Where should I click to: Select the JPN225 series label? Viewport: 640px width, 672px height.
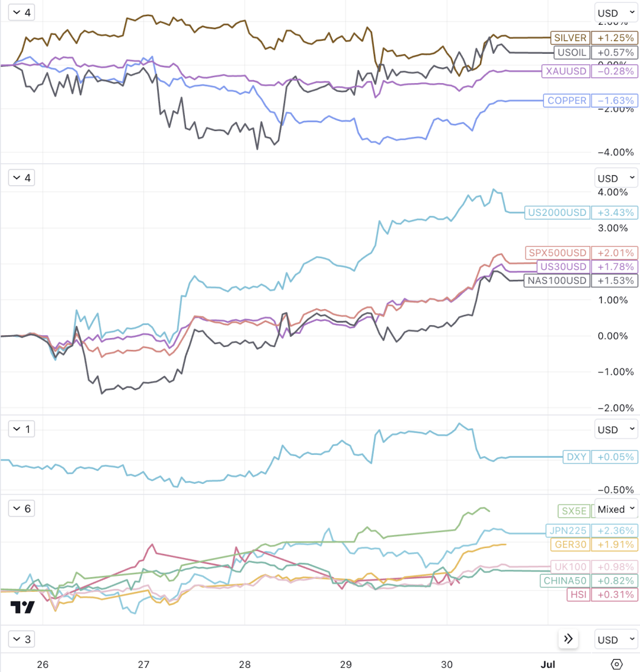(567, 530)
